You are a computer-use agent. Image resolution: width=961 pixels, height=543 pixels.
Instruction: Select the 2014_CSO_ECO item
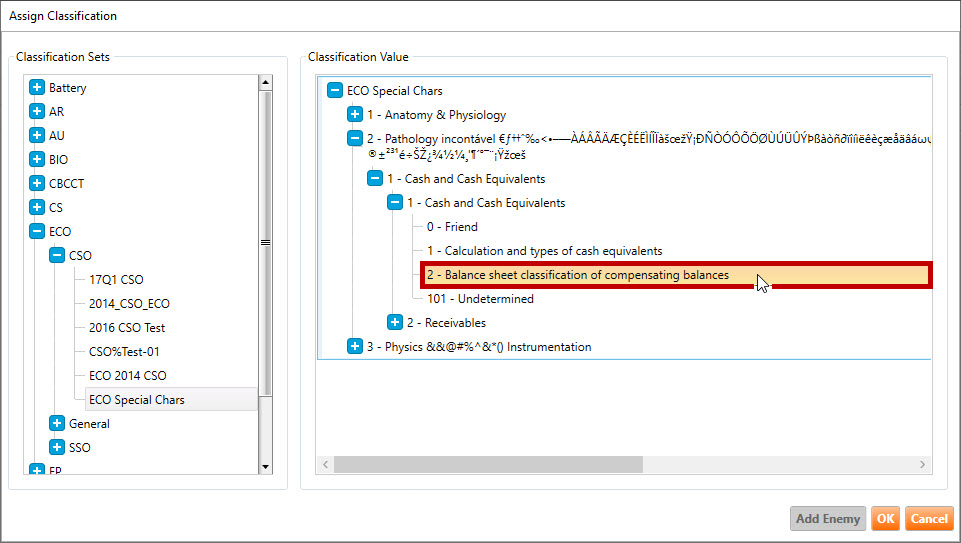point(122,304)
